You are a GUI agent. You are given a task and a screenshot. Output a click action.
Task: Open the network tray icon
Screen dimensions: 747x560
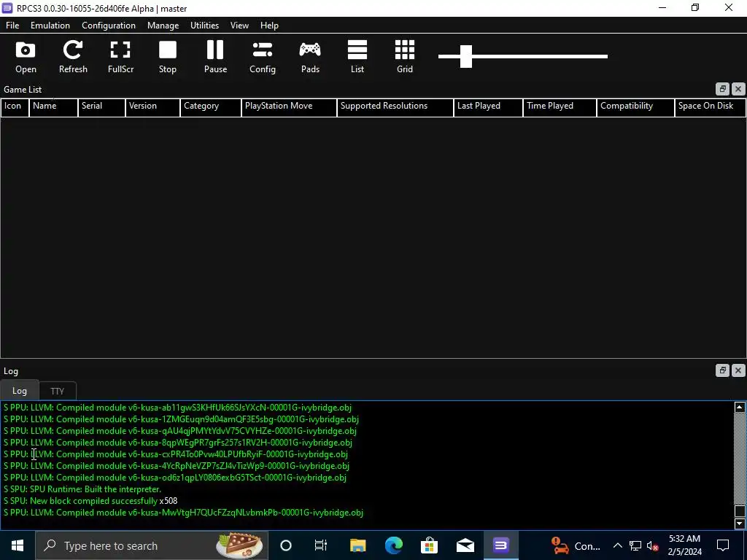coord(635,545)
